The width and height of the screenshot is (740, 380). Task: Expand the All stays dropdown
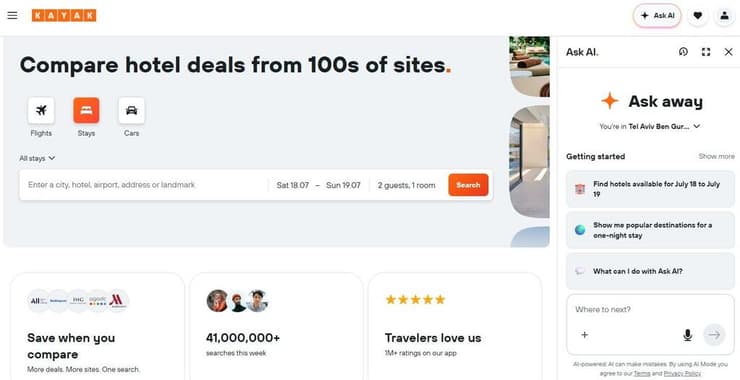(37, 159)
